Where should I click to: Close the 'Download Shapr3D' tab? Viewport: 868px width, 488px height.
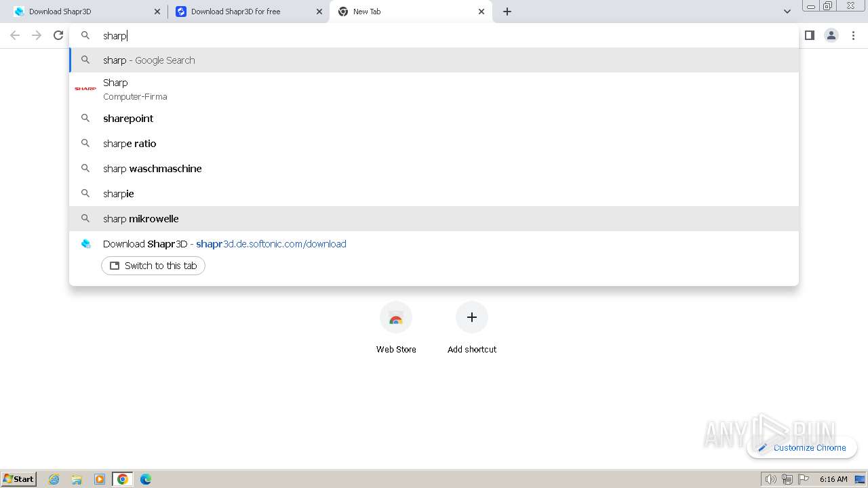coord(157,12)
